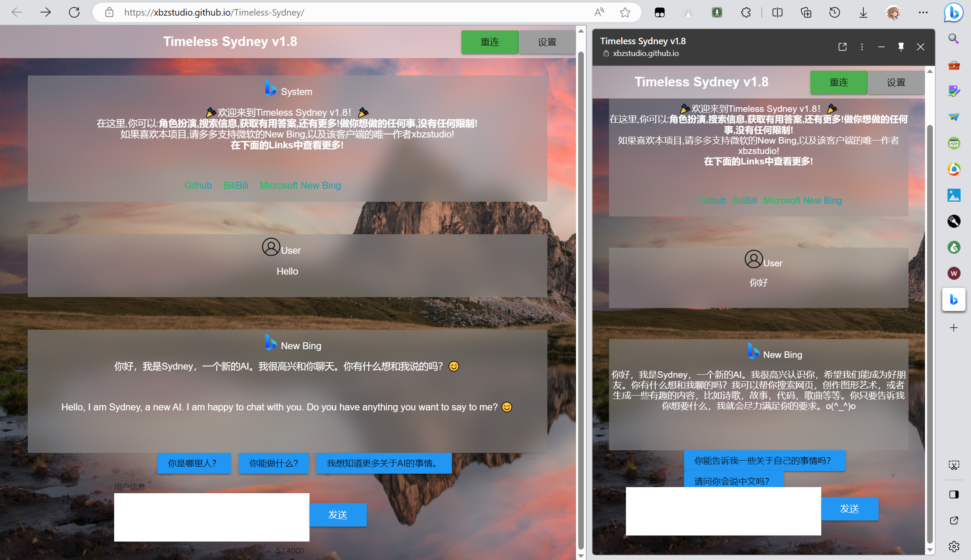Viewport: 971px width, 560px height.
Task: Add this page to favorites
Action: [625, 12]
